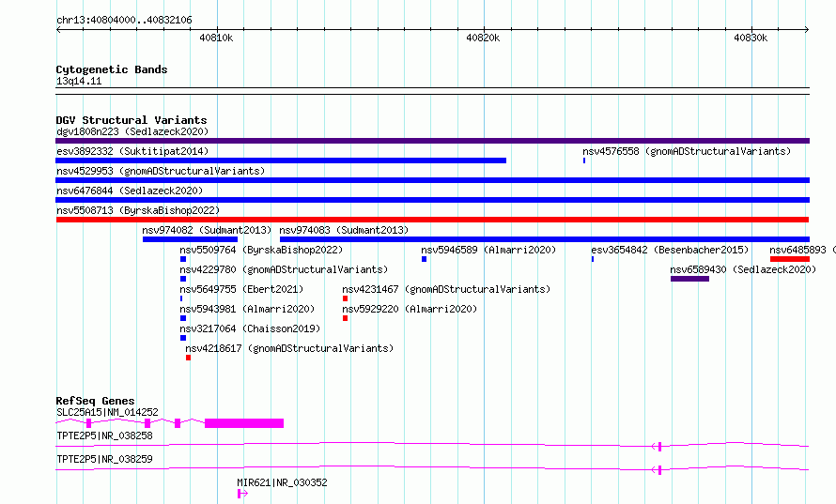The width and height of the screenshot is (836, 504).
Task: Open the nsv6589430 (Sedlazeck2020) label
Action: pyautogui.click(x=743, y=269)
